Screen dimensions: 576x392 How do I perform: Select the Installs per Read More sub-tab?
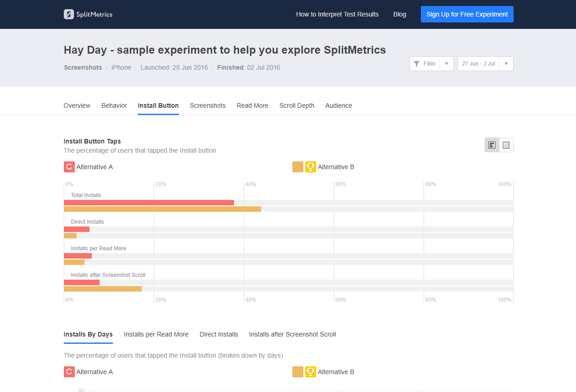pos(156,334)
